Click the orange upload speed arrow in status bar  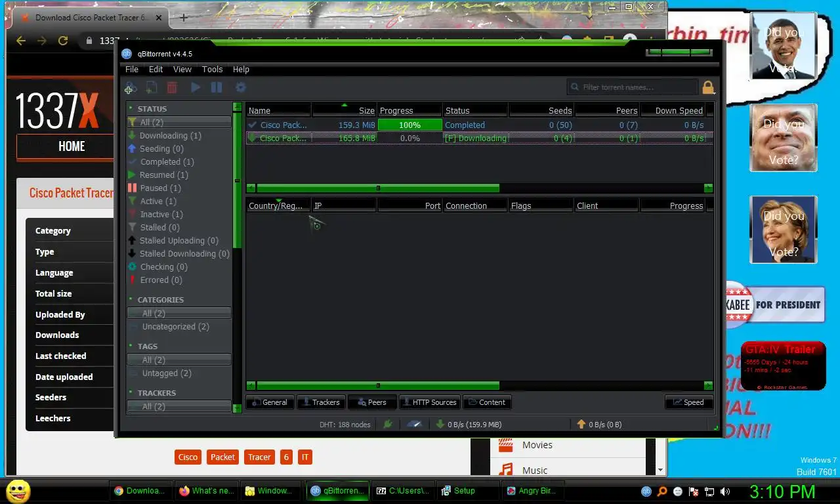click(x=581, y=425)
